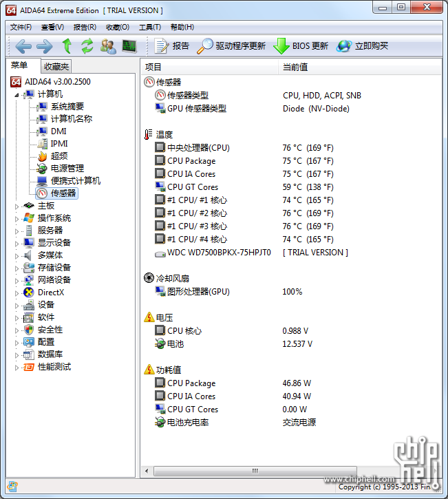Click the 当前值 column header

360,67
